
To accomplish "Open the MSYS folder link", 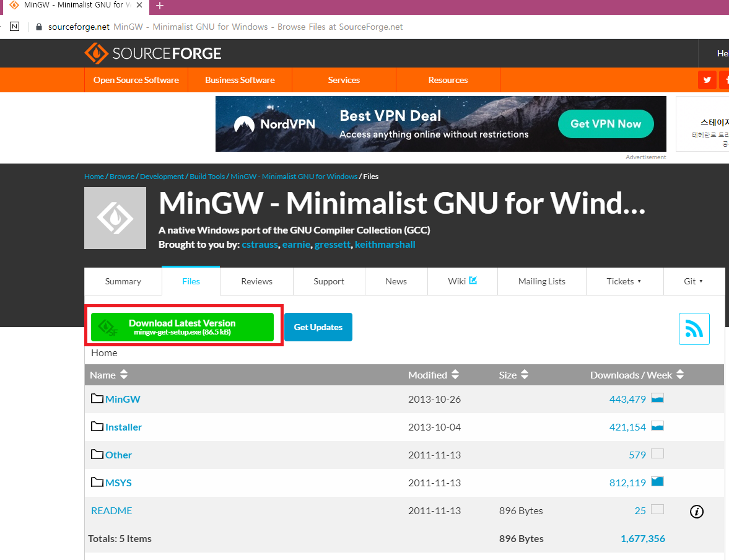I will (x=118, y=483).
